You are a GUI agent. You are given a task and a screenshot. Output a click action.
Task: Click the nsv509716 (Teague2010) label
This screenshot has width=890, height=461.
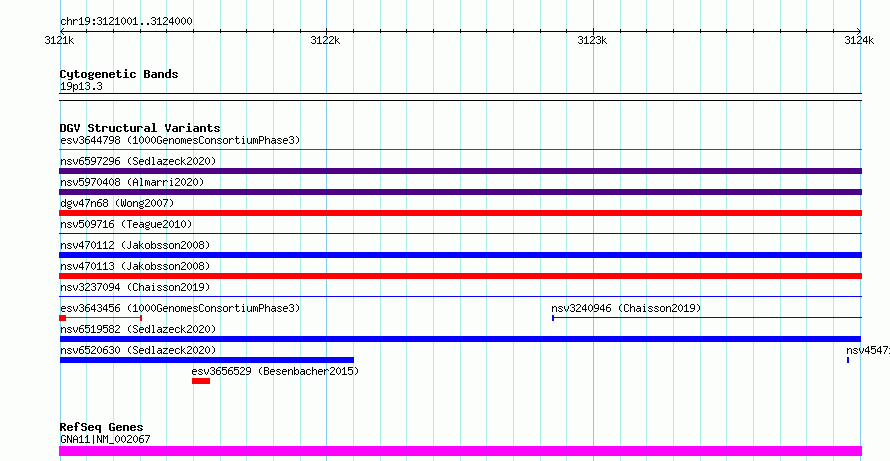click(126, 224)
